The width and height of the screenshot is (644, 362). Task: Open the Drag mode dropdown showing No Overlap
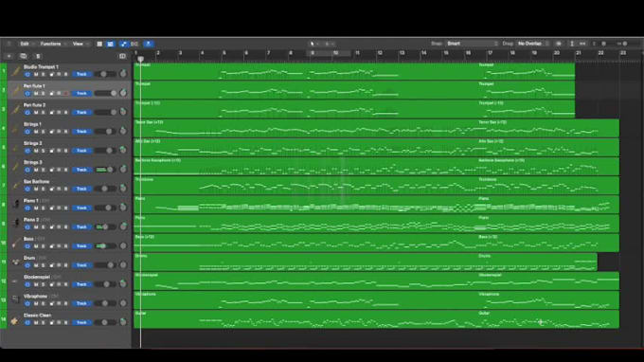click(x=532, y=44)
